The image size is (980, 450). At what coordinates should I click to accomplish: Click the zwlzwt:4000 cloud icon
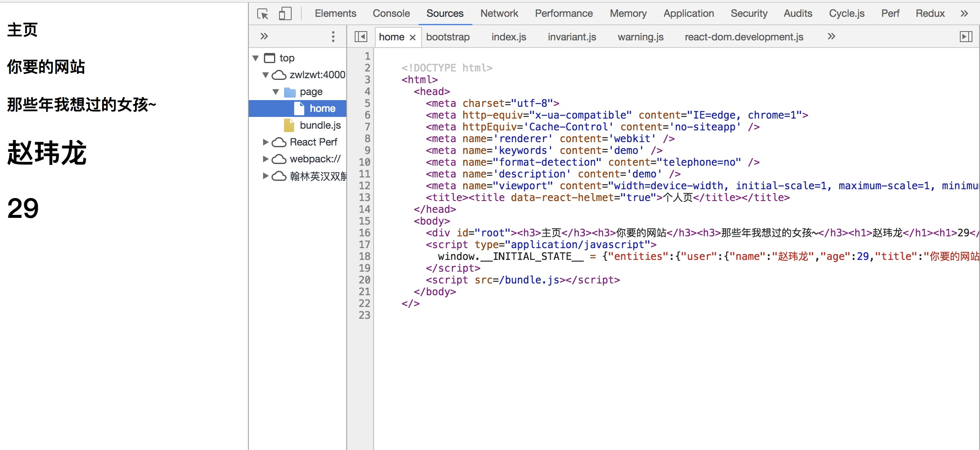tap(279, 75)
